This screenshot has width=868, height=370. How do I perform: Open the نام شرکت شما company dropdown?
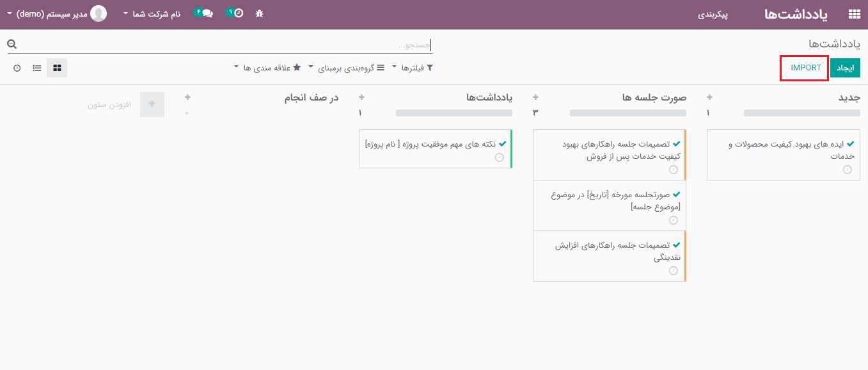coord(152,13)
